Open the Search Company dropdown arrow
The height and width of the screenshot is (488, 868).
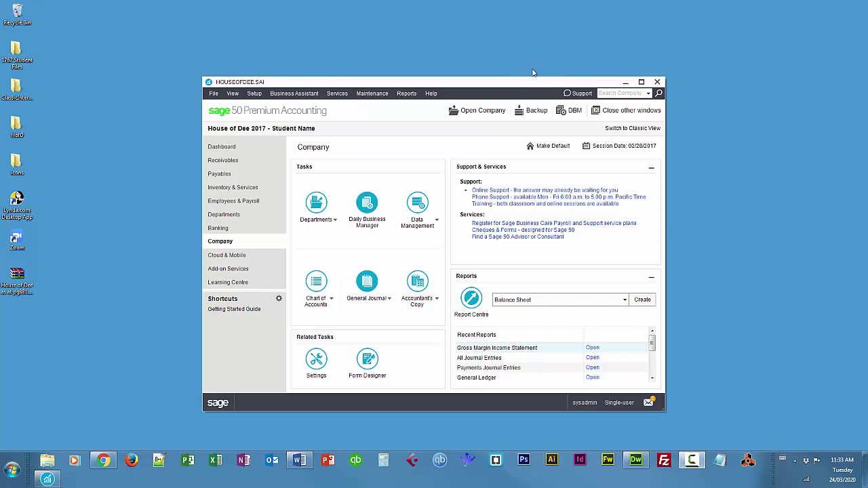(x=648, y=94)
